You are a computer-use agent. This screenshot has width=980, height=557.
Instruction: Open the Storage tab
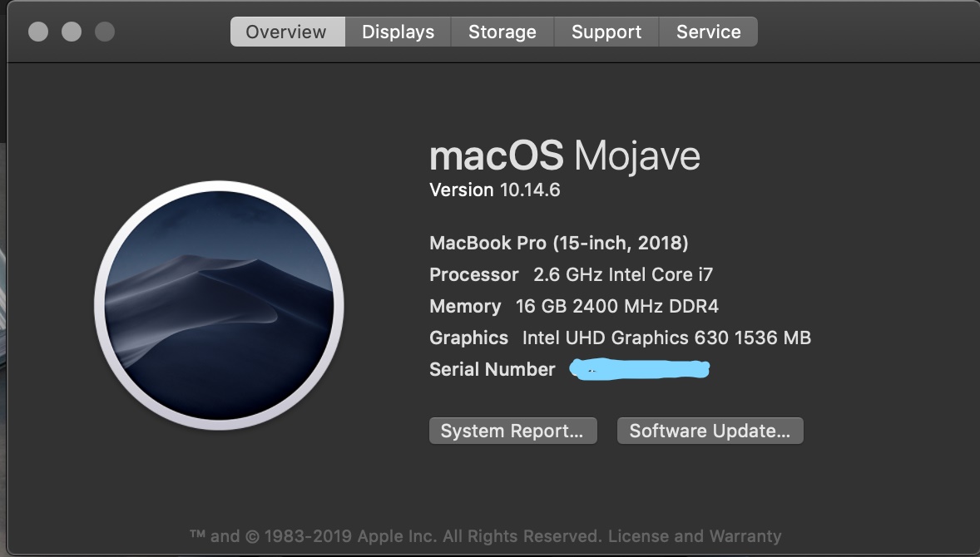502,32
